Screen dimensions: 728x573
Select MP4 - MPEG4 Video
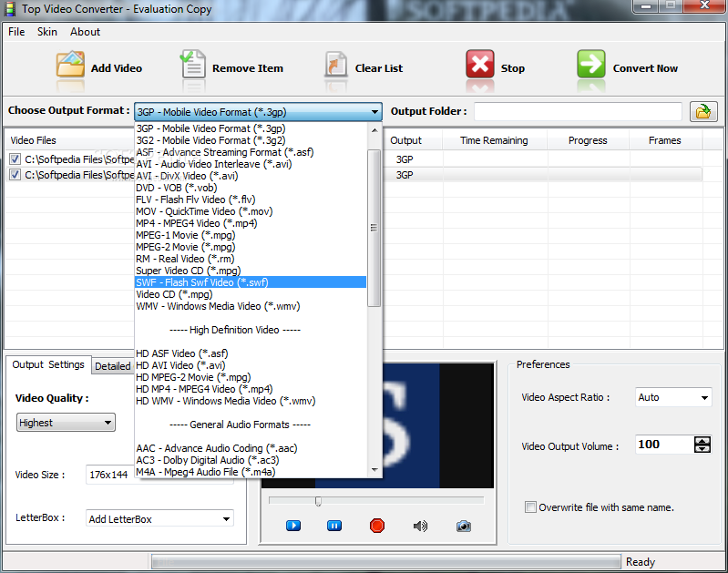tap(251, 223)
